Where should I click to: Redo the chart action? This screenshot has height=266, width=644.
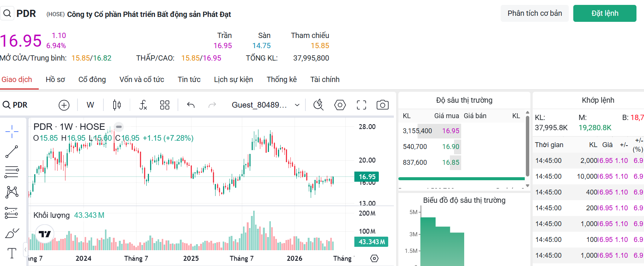[212, 105]
